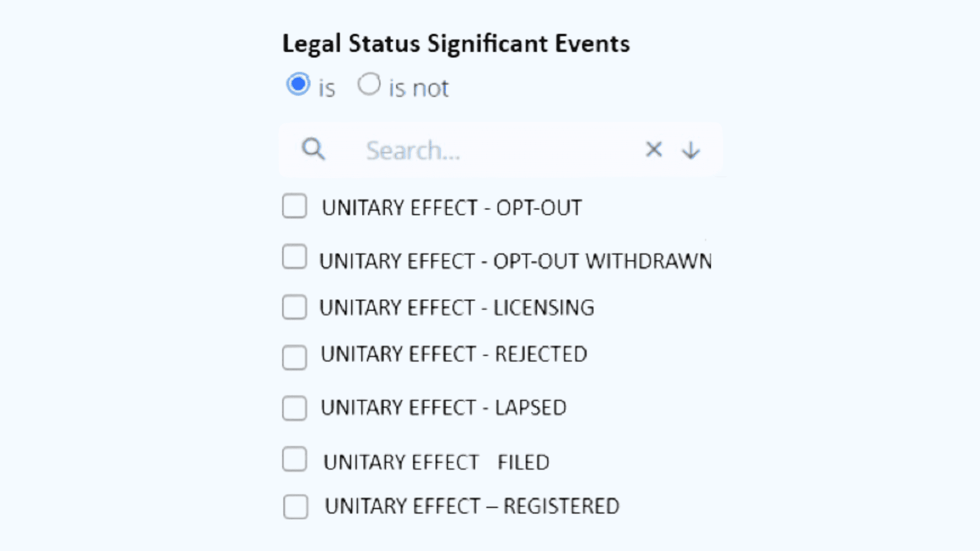Click the "UNITARY EFFECT - OPT-OUT" label
980x551 pixels.
451,208
